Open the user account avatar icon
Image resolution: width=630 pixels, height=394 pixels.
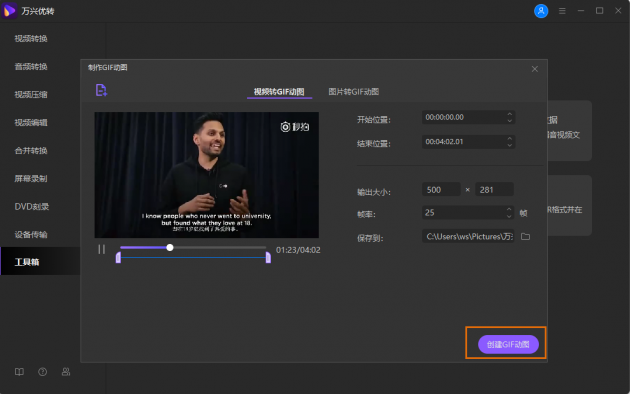[541, 11]
